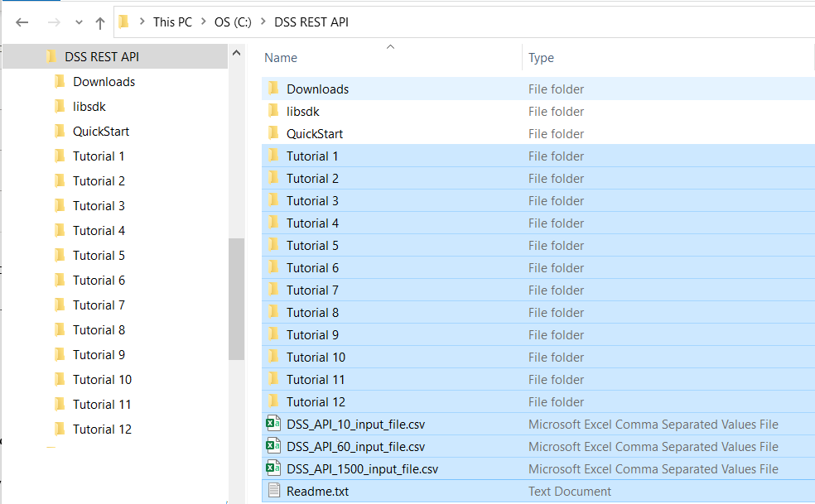Select OS (C:) in the address breadcrumb
The image size is (815, 504).
(233, 22)
